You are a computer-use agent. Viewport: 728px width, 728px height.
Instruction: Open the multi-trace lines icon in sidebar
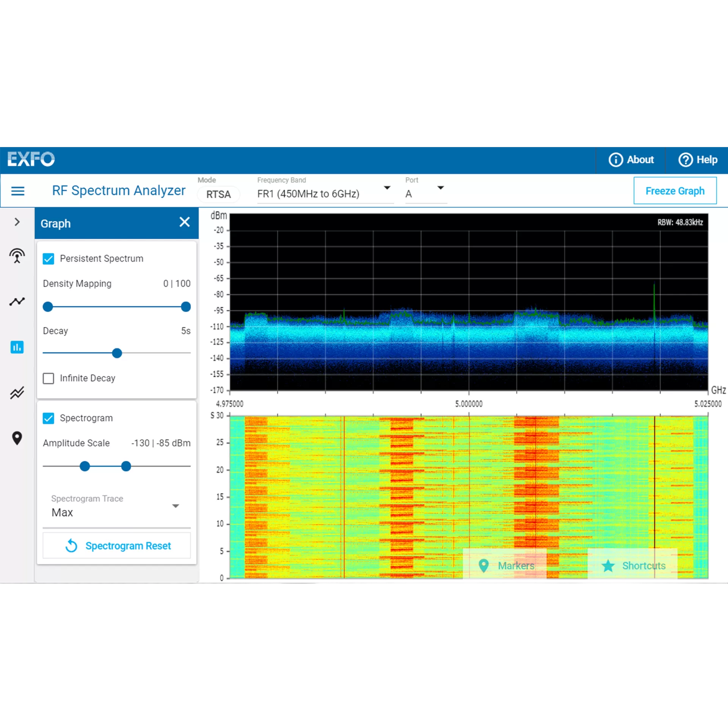click(17, 393)
